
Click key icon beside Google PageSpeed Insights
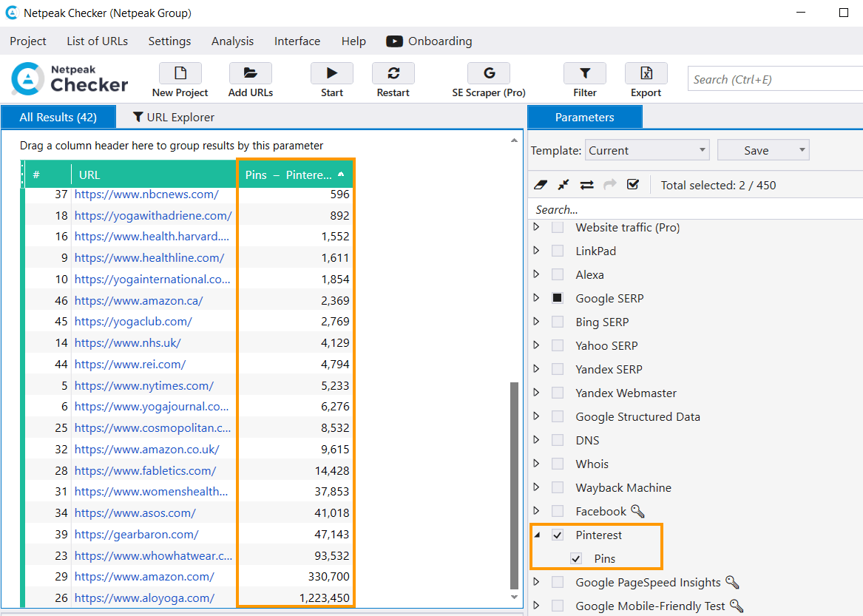click(732, 582)
